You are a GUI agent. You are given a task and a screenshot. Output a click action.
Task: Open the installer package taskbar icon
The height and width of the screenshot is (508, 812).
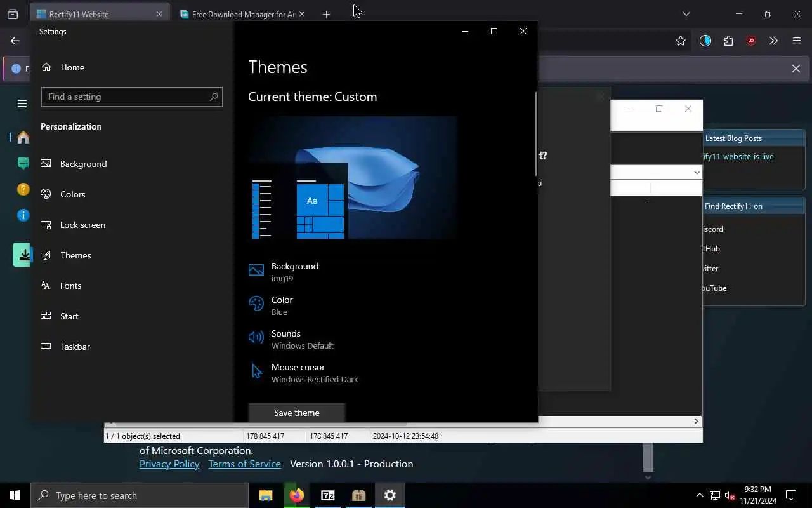[x=358, y=495]
